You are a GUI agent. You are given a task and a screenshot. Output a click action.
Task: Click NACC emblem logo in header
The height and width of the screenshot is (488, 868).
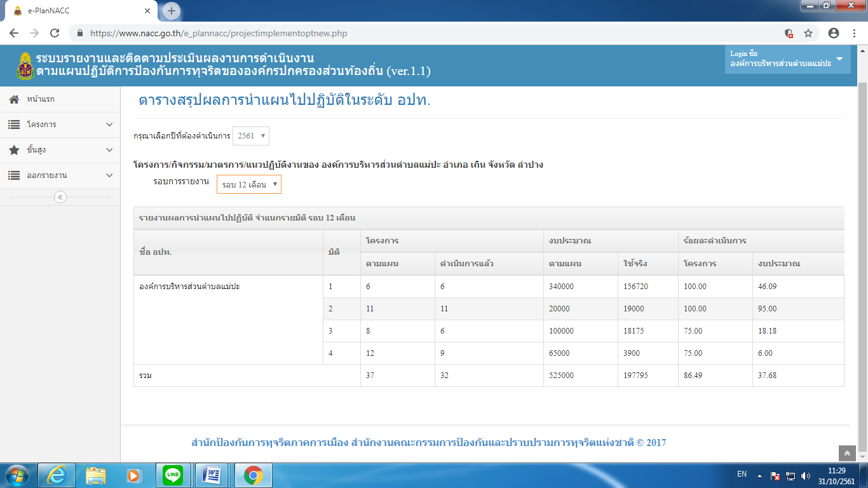(x=25, y=65)
